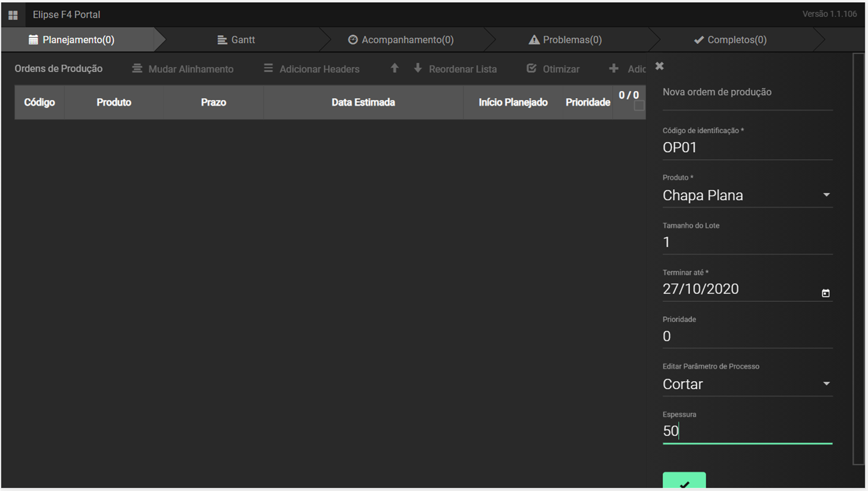The image size is (868, 491).
Task: Focus the Prioridade input field
Action: [747, 336]
